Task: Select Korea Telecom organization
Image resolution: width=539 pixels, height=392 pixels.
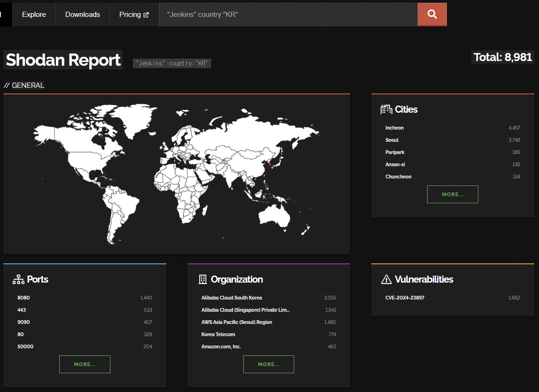Action: coord(218,334)
